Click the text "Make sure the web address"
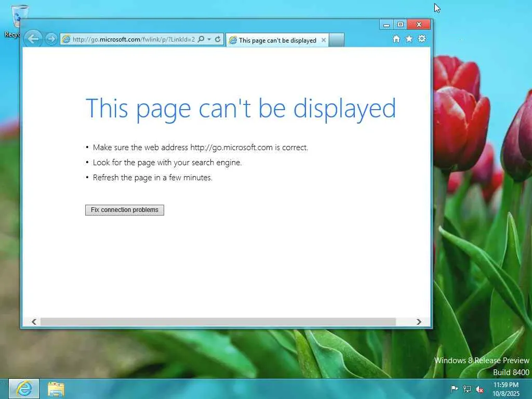 (x=140, y=148)
